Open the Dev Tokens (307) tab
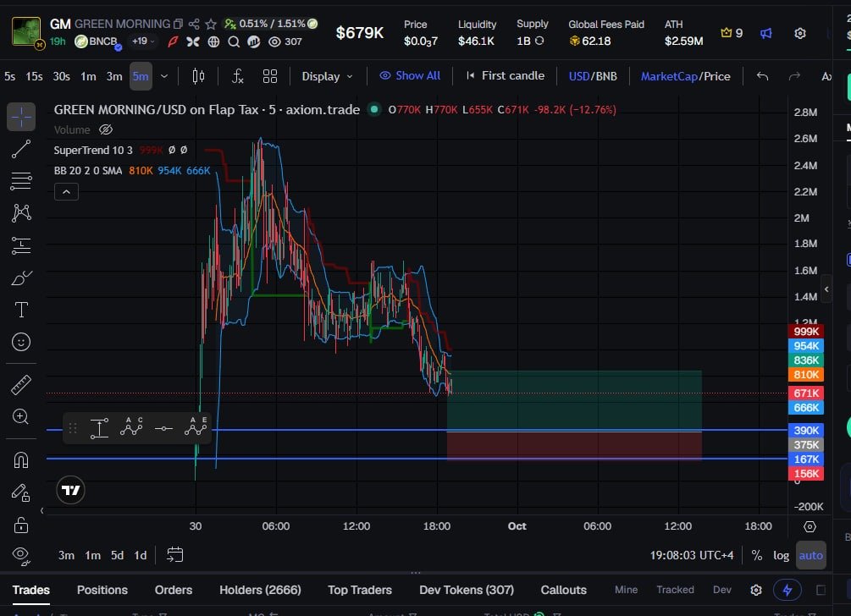The height and width of the screenshot is (616, 851). coord(467,590)
